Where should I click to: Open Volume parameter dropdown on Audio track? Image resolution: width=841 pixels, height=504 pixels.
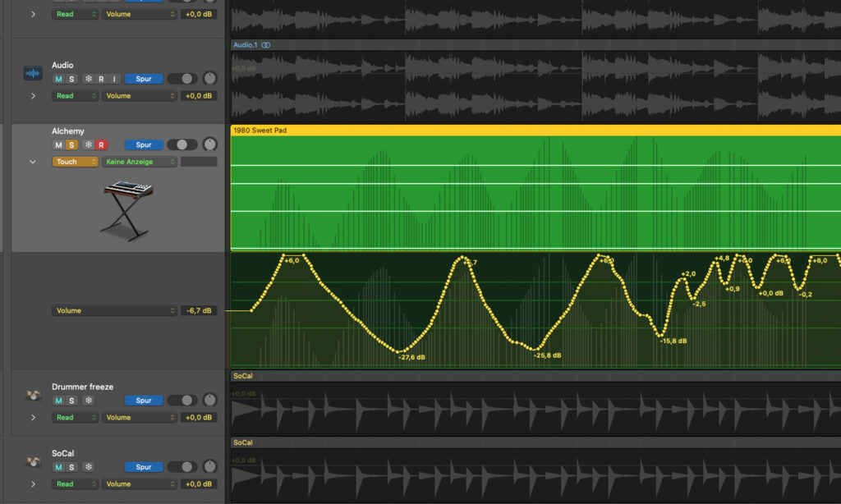[x=140, y=96]
